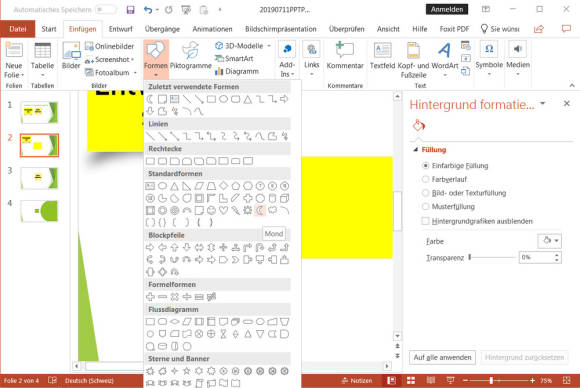580x388 pixels.
Task: Insert a heart shape from Standardformen
Action: (x=223, y=210)
